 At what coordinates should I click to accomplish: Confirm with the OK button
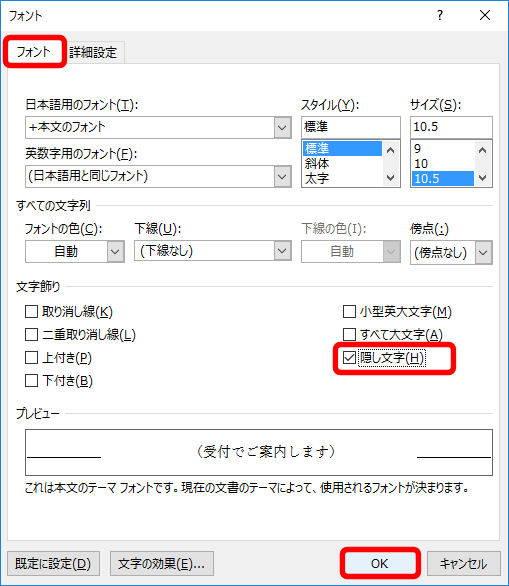coord(379,563)
